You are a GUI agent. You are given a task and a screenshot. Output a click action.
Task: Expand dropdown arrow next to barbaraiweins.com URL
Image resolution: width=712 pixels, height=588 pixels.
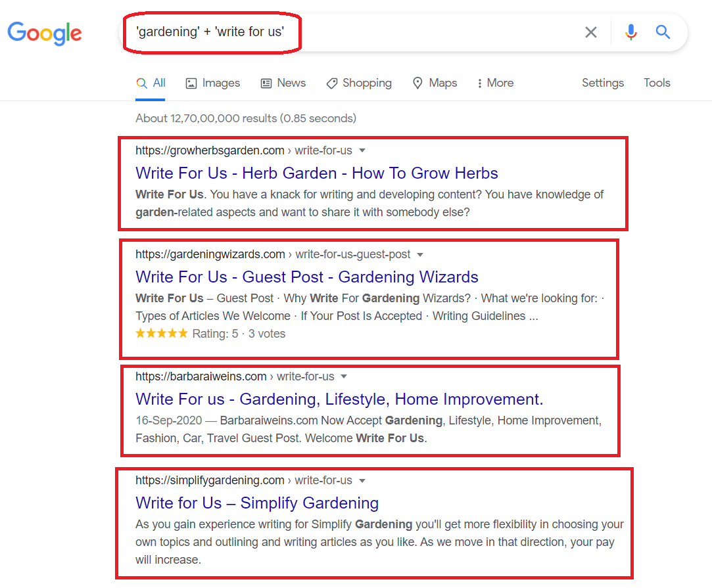344,376
